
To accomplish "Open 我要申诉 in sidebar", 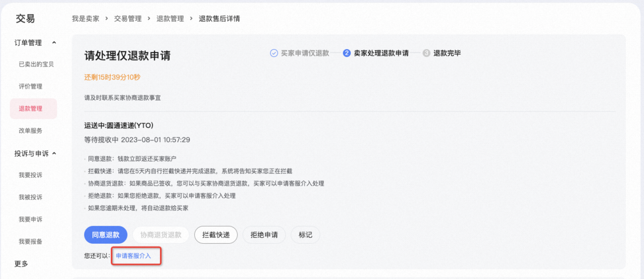I will [x=31, y=219].
